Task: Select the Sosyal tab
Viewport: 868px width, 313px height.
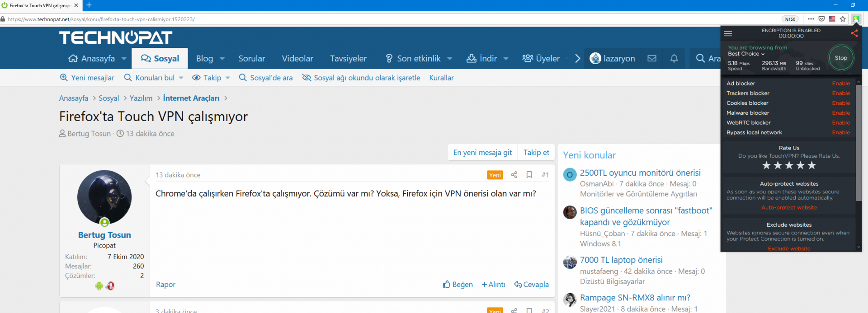Action: click(x=160, y=58)
